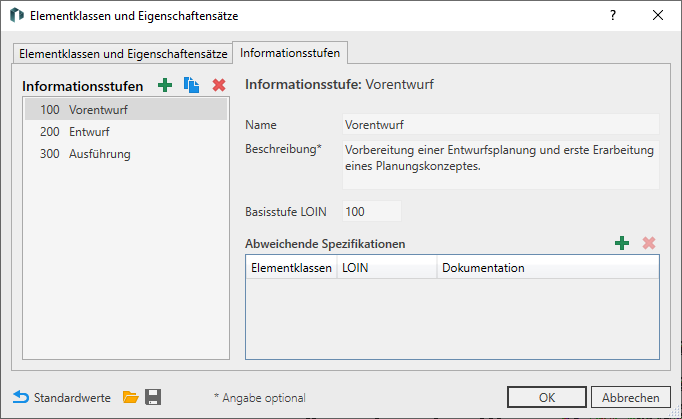Select the Informationsstufen tab
682x419 pixels.
290,53
